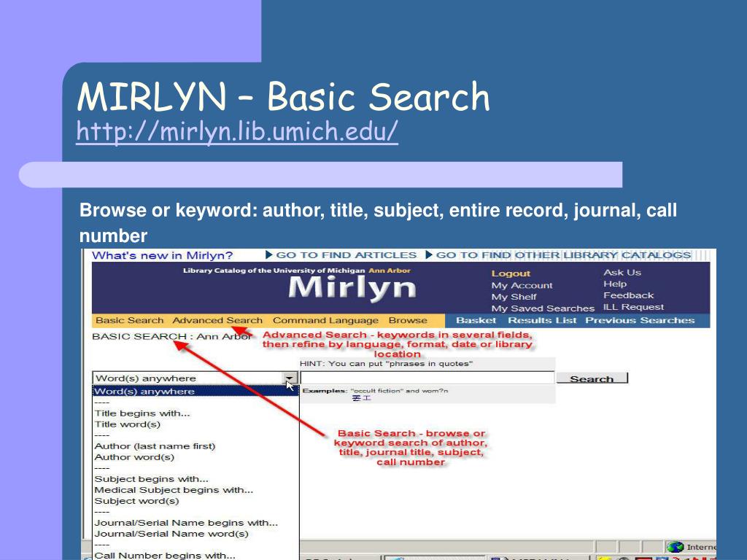The image size is (747, 560).
Task: Click the Internet zone globe icon
Action: [x=675, y=547]
